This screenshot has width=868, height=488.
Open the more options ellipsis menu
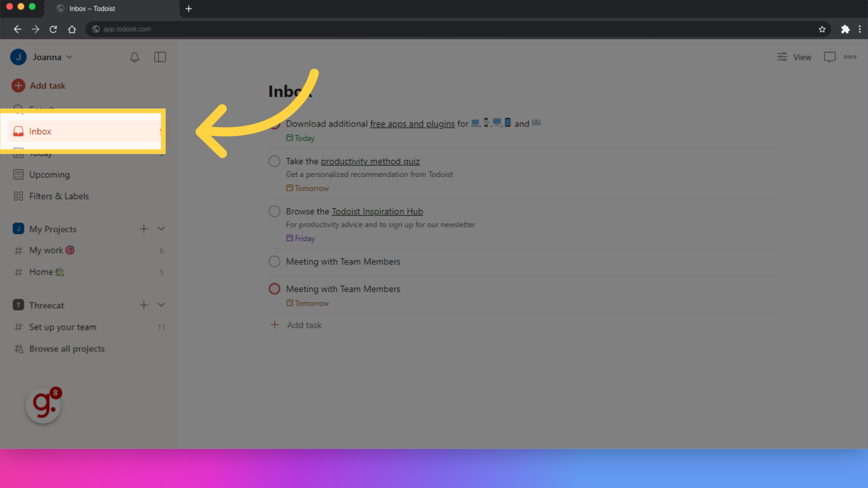tap(850, 57)
